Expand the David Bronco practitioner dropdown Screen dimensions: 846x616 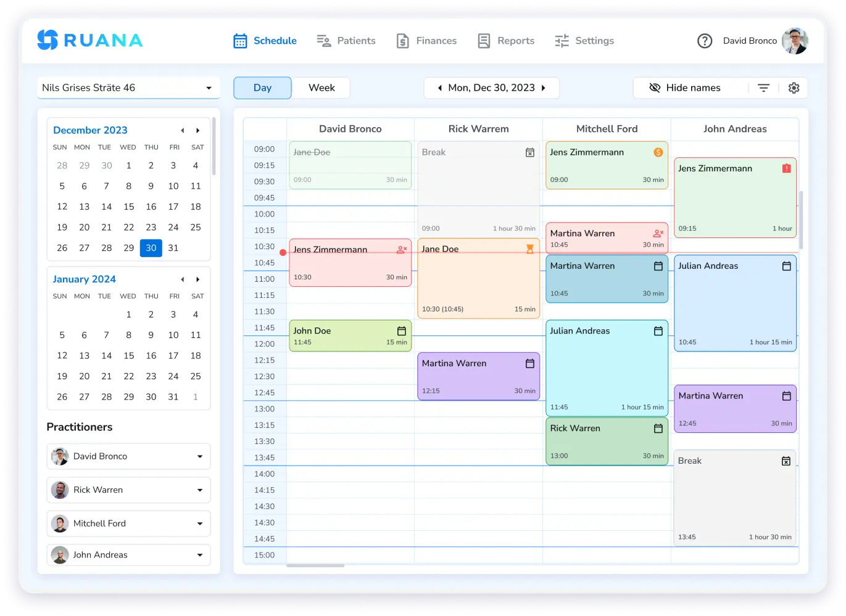199,456
